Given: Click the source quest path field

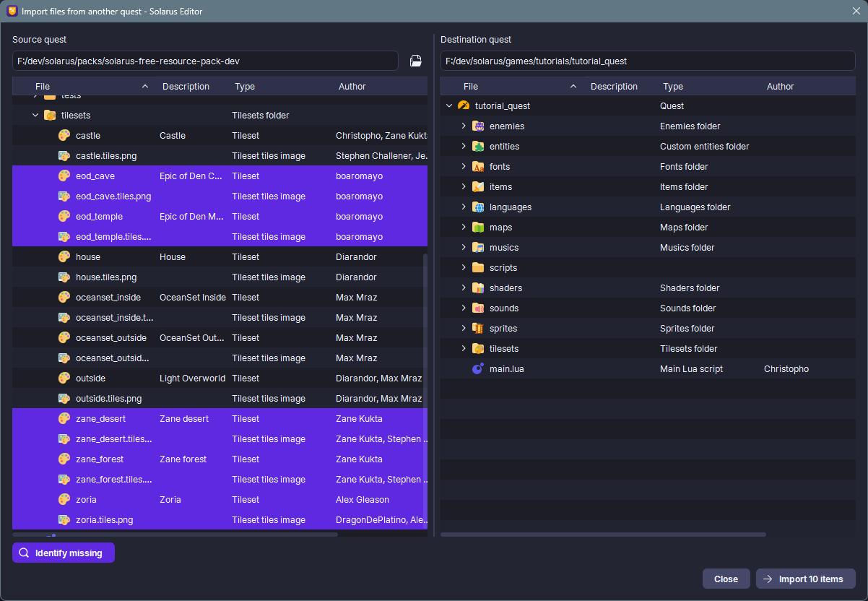Looking at the screenshot, I should [x=205, y=61].
